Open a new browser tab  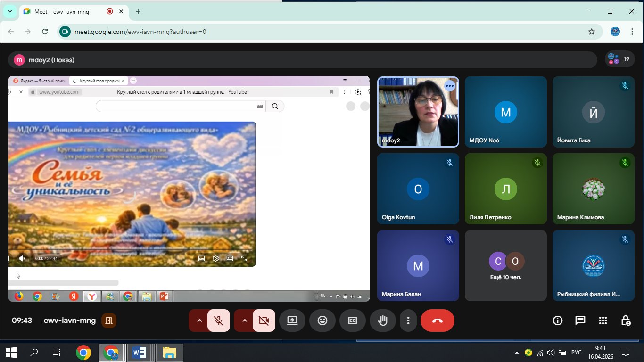(x=138, y=11)
